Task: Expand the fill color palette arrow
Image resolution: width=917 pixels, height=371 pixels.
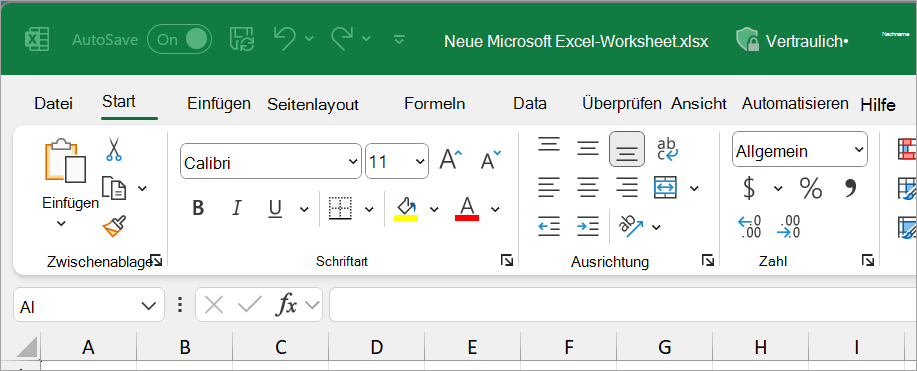Action: click(434, 209)
